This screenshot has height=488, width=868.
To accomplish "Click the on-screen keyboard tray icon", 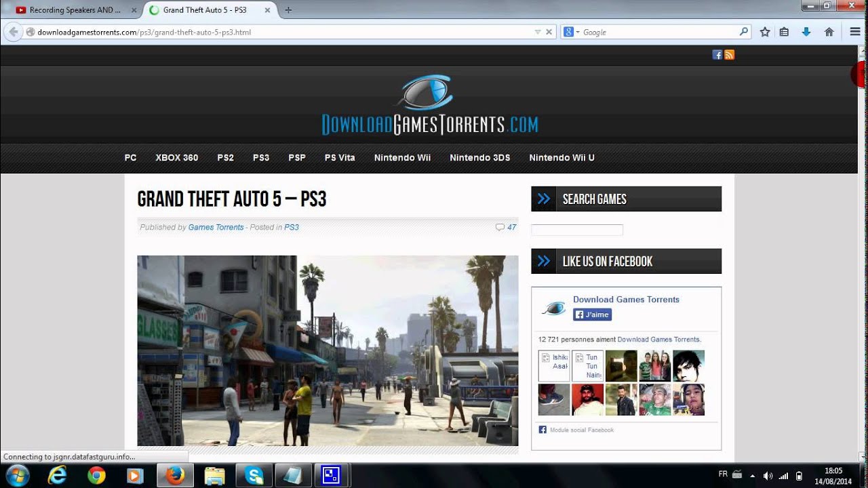I will (x=737, y=474).
